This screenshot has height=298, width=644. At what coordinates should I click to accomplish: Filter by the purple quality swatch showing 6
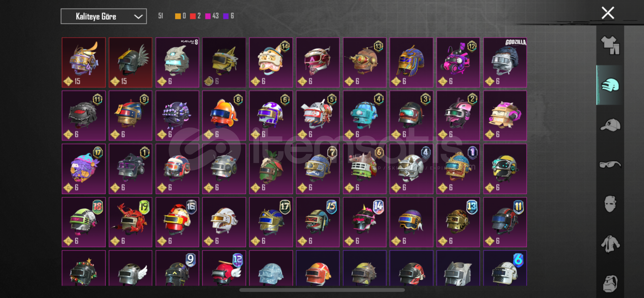(x=226, y=16)
